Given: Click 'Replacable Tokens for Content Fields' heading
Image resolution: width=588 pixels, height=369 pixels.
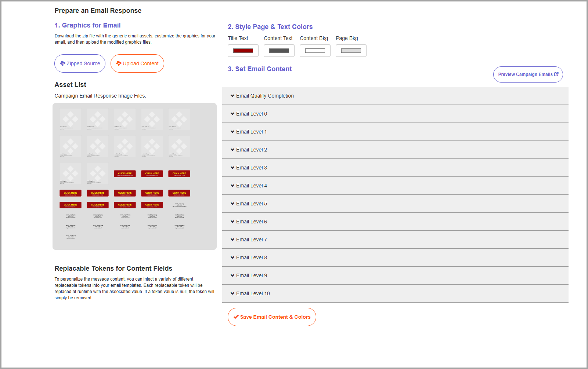Looking at the screenshot, I should pos(113,268).
